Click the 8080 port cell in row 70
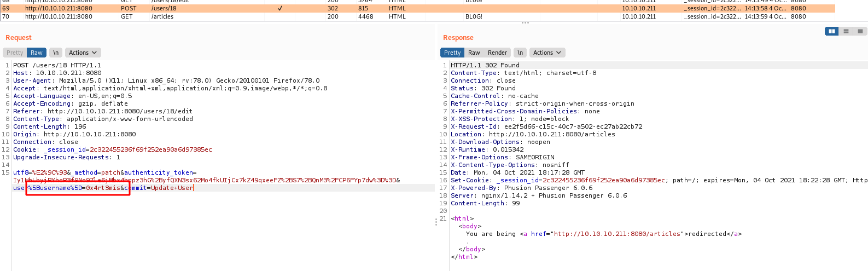The width and height of the screenshot is (868, 271). 799,16
